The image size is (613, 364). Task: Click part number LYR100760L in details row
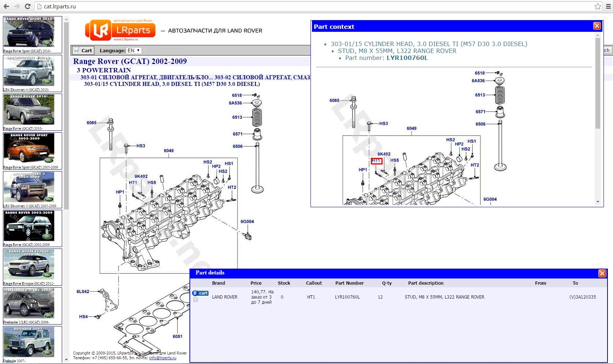coord(347,297)
